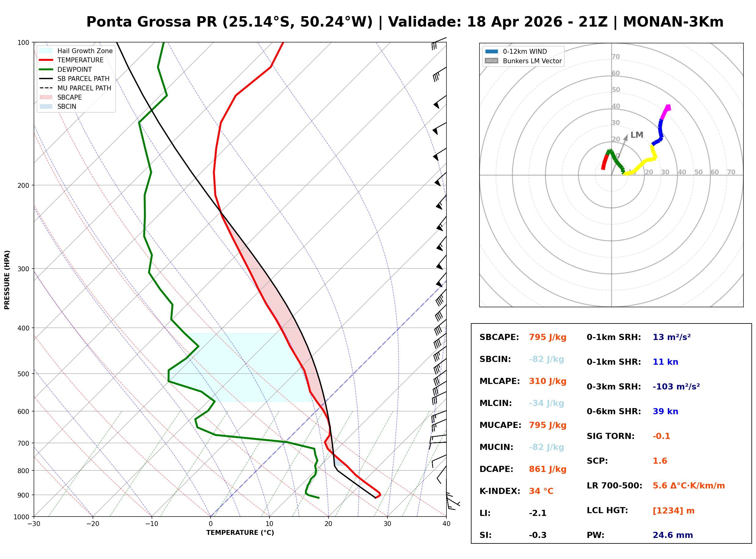Click the DCAPE value 861 J/kg

[548, 469]
